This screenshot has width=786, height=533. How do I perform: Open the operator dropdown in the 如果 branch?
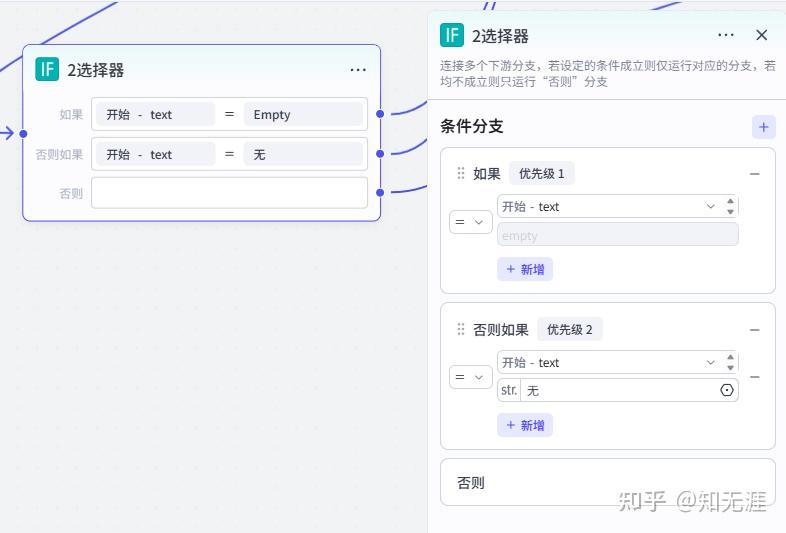click(x=470, y=222)
